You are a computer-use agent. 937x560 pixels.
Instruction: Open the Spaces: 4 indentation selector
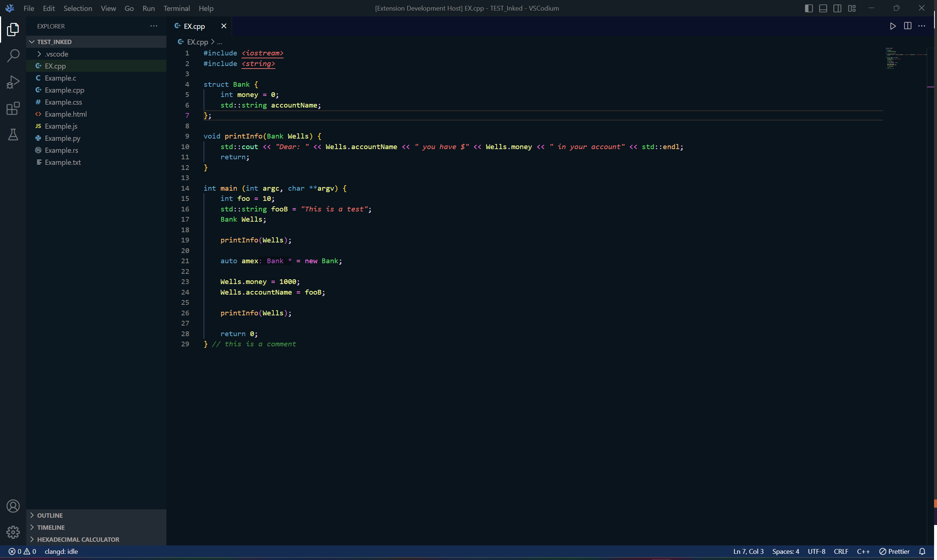coord(786,551)
